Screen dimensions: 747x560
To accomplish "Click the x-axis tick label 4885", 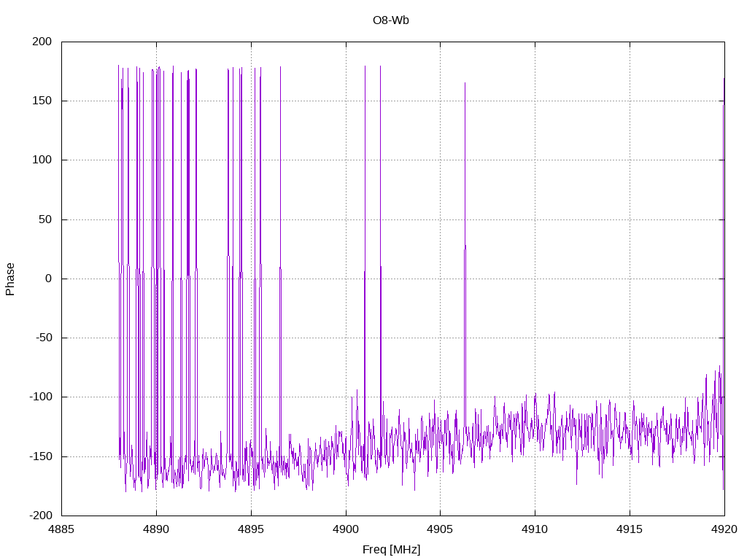I will coord(61,529).
